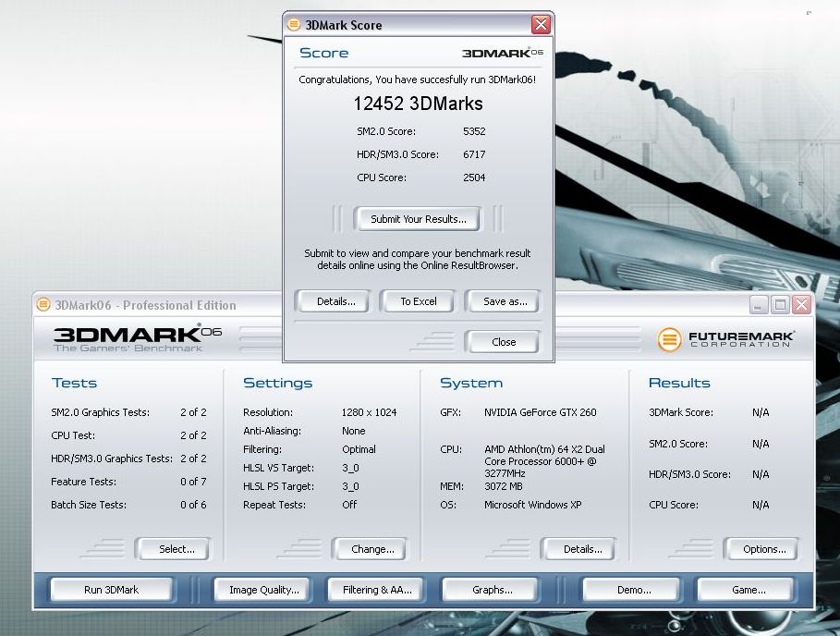Click Batch Size Tests count 0 of 6
This screenshot has height=636, width=840.
point(193,505)
